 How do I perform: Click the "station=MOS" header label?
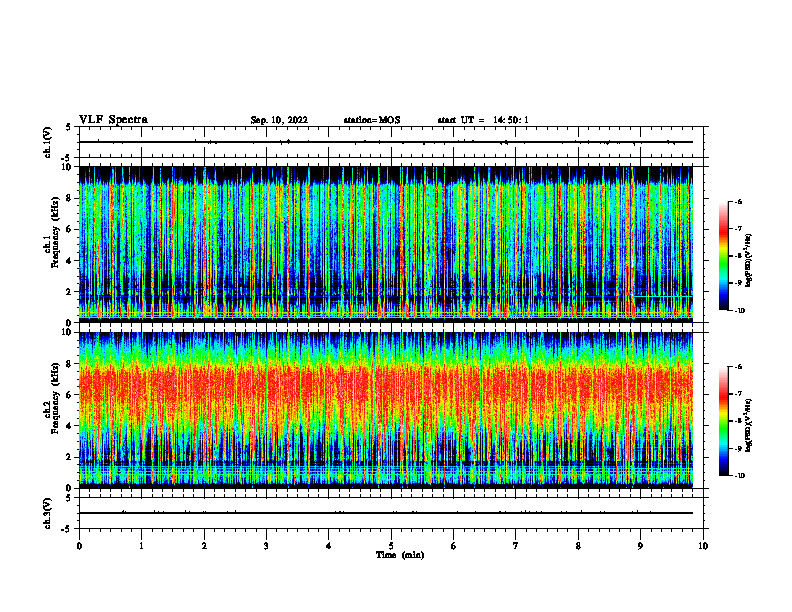click(x=372, y=120)
